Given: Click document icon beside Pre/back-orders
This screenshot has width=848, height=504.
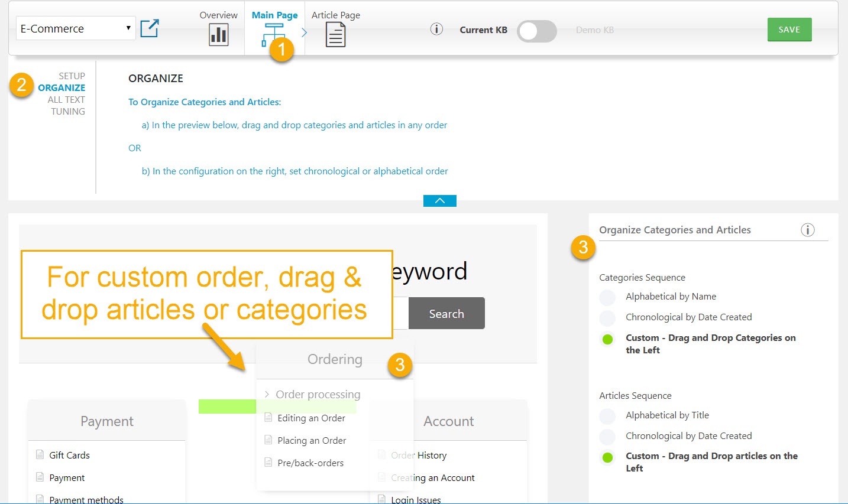Looking at the screenshot, I should pos(268,462).
